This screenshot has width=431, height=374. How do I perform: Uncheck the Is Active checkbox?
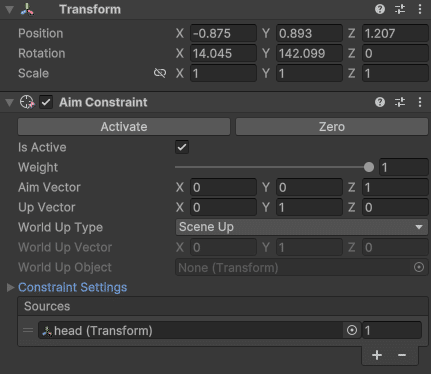pos(182,147)
